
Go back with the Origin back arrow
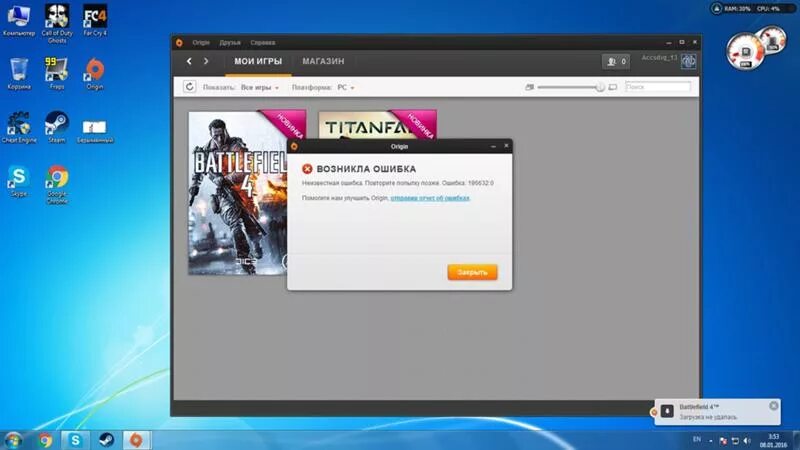point(189,61)
